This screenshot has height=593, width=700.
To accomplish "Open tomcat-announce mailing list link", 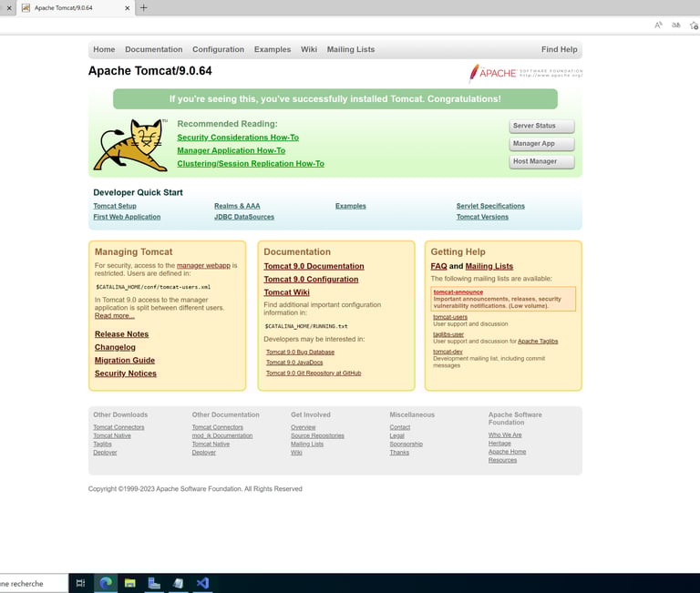I will [458, 291].
